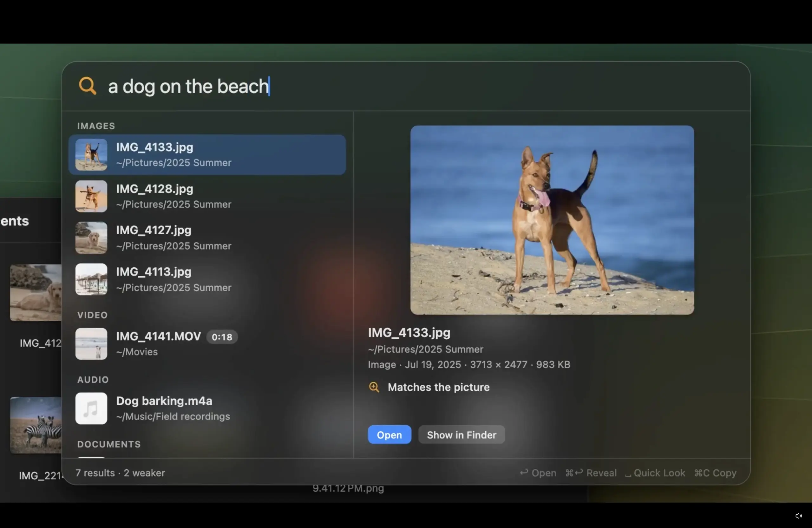The width and height of the screenshot is (812, 528).
Task: Click the IMAGES section header
Action: 96,126
